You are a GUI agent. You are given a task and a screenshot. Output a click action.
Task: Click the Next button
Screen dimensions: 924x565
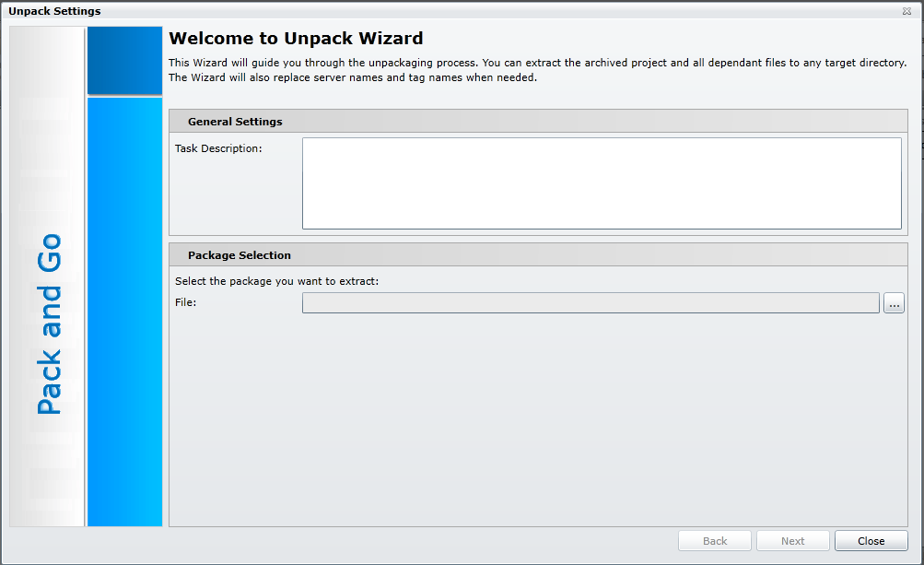point(792,541)
